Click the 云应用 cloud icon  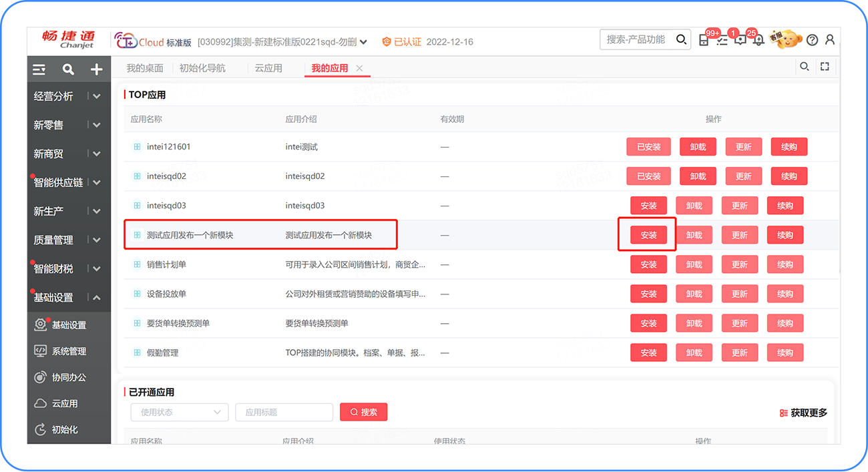tap(41, 403)
